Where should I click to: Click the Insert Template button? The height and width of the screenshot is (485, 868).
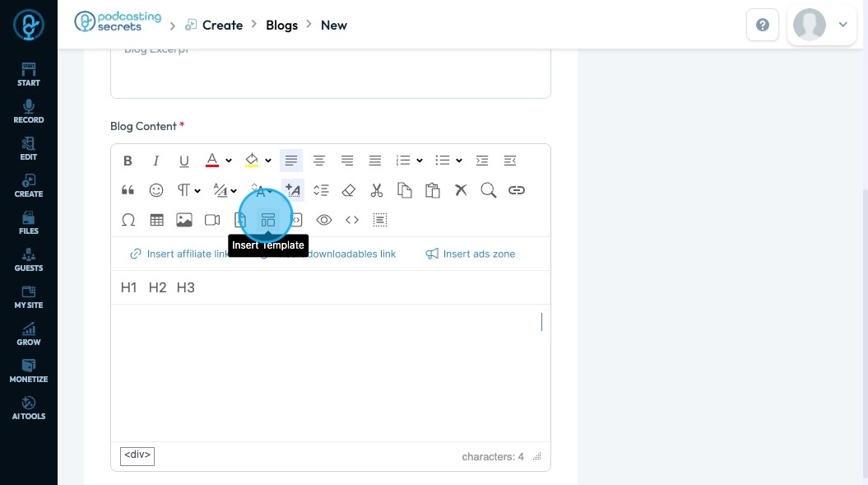pos(268,220)
